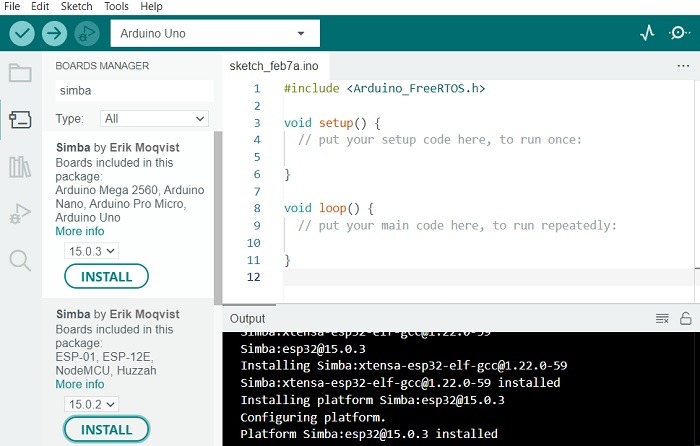The height and width of the screenshot is (446, 700).
Task: Open the editor tab options ellipsis
Action: (x=683, y=66)
